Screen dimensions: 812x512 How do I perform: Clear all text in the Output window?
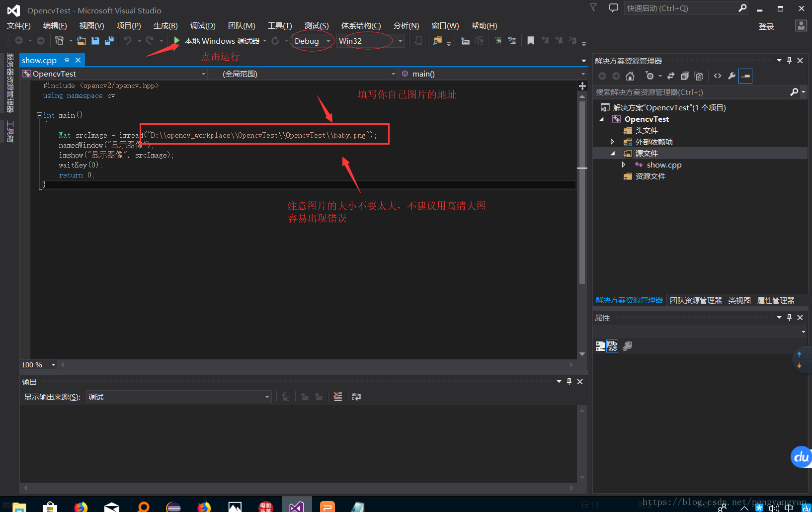tap(338, 397)
